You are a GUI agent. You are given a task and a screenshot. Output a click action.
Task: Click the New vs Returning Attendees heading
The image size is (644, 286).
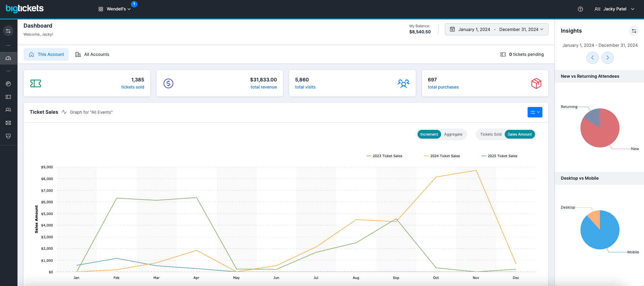pyautogui.click(x=590, y=76)
